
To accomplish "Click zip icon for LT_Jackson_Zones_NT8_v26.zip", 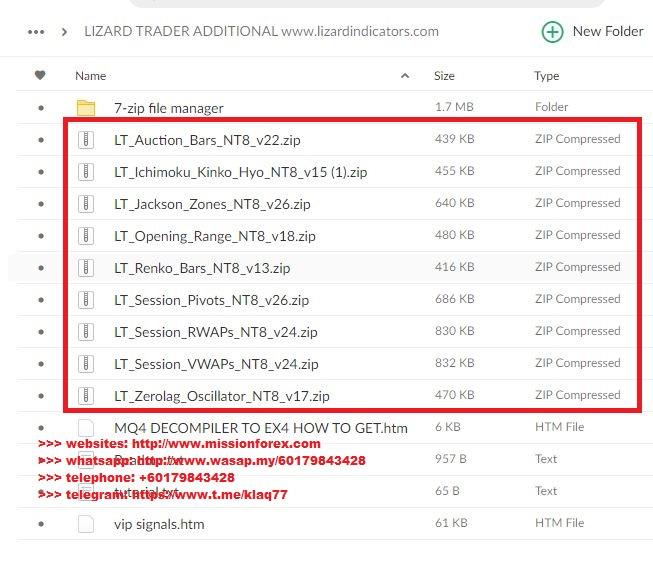I will pyautogui.click(x=86, y=204).
